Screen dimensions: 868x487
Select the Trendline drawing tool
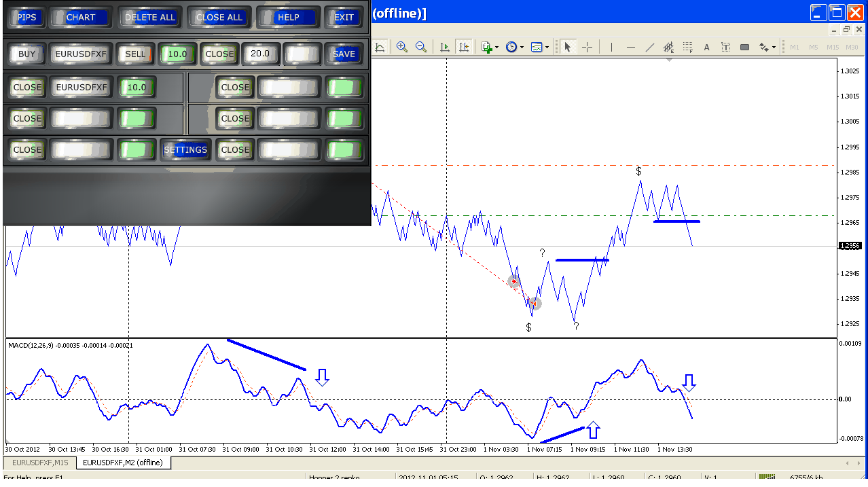650,47
